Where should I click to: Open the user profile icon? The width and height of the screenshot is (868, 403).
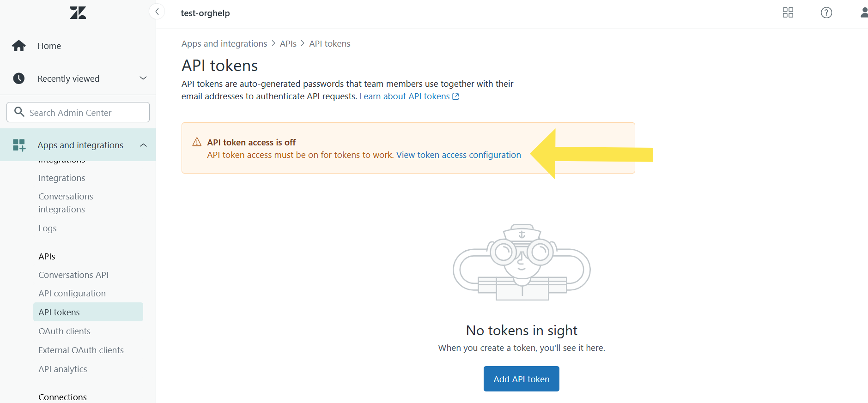pos(864,12)
